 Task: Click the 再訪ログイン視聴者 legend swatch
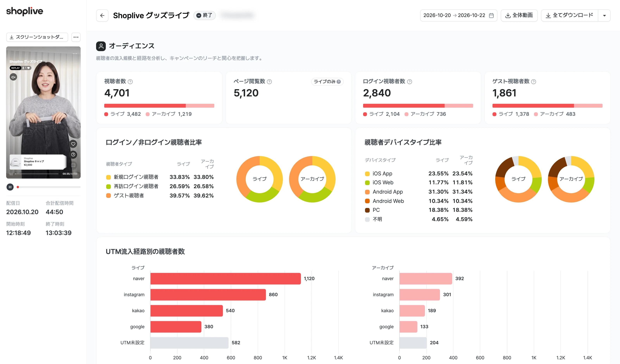tap(108, 186)
